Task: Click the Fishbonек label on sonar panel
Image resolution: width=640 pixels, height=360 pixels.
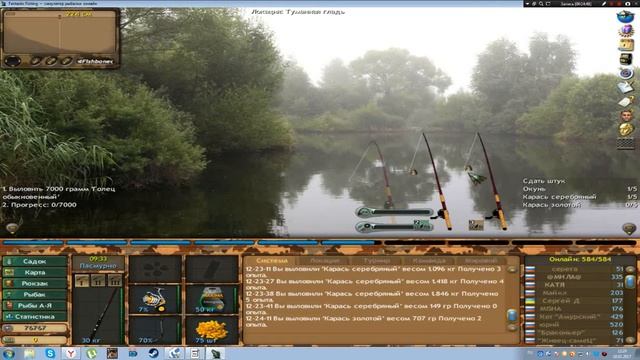Action: pos(95,61)
